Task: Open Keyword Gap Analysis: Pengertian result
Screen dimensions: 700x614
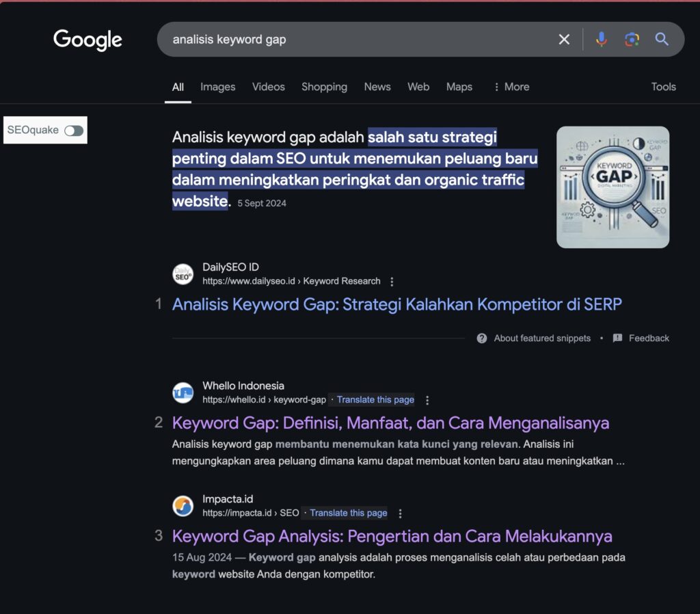Action: point(392,536)
